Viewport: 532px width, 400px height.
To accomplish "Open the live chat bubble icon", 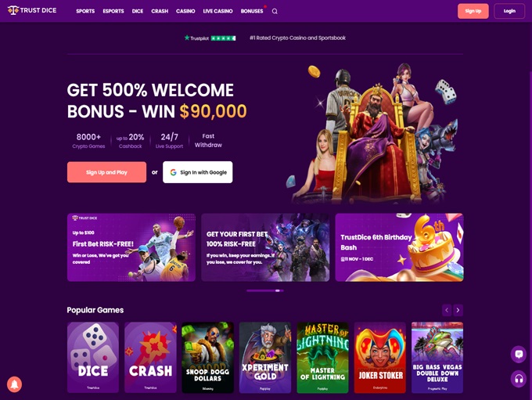I will (519, 354).
